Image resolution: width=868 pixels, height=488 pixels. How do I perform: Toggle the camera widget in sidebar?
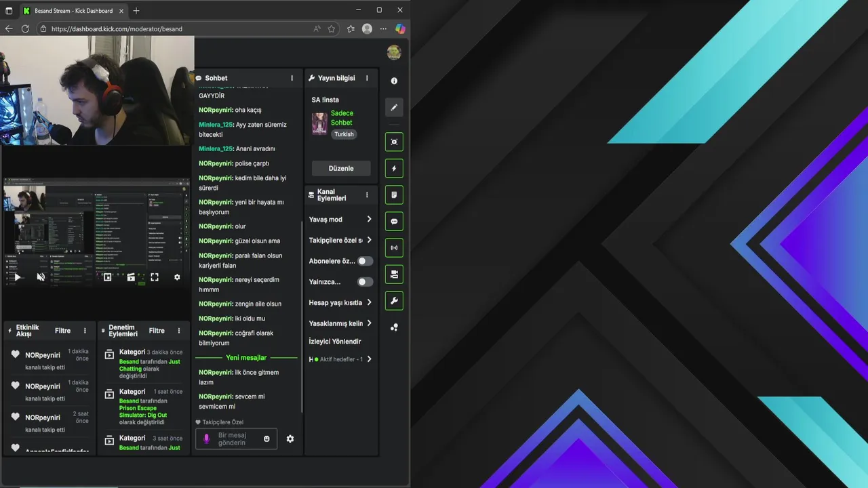[394, 274]
